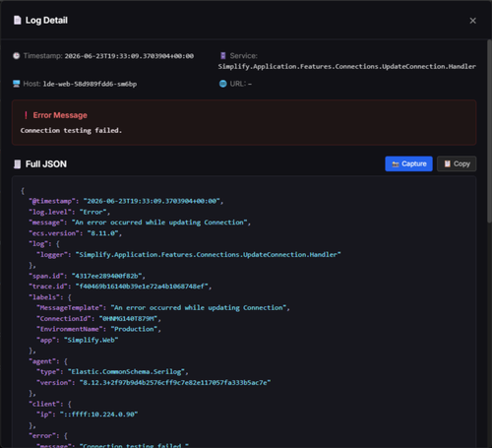Click the Service icon
Image resolution: width=492 pixels, height=448 pixels.
[223, 55]
